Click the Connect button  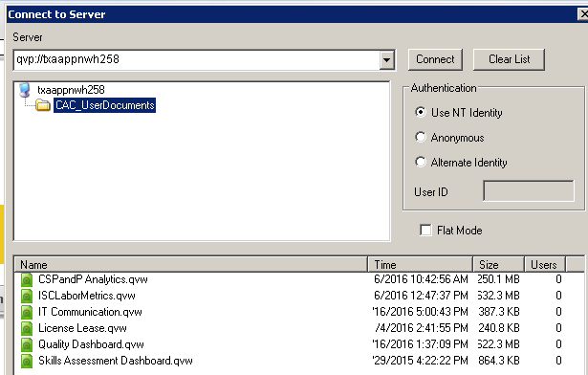[435, 59]
